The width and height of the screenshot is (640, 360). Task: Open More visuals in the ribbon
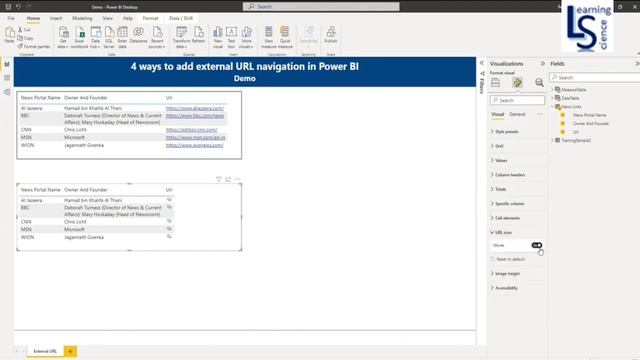tap(246, 38)
